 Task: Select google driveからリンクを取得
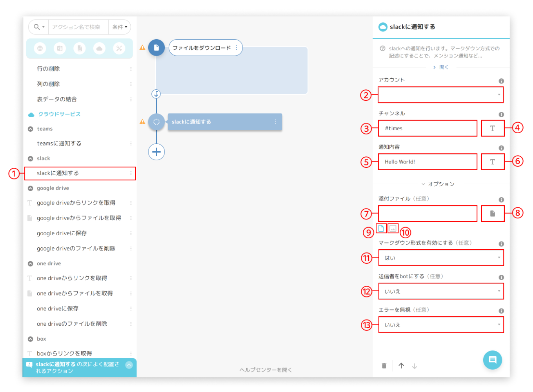pyautogui.click(x=80, y=203)
